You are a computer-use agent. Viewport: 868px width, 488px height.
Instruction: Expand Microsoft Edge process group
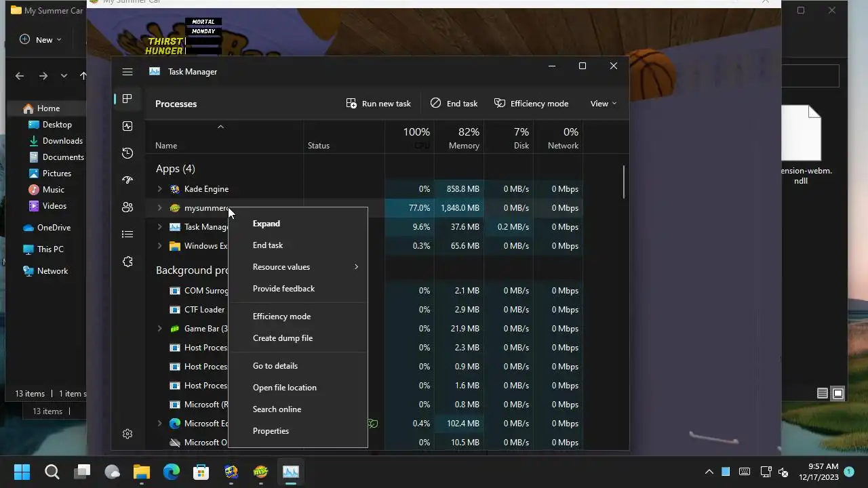[160, 424]
